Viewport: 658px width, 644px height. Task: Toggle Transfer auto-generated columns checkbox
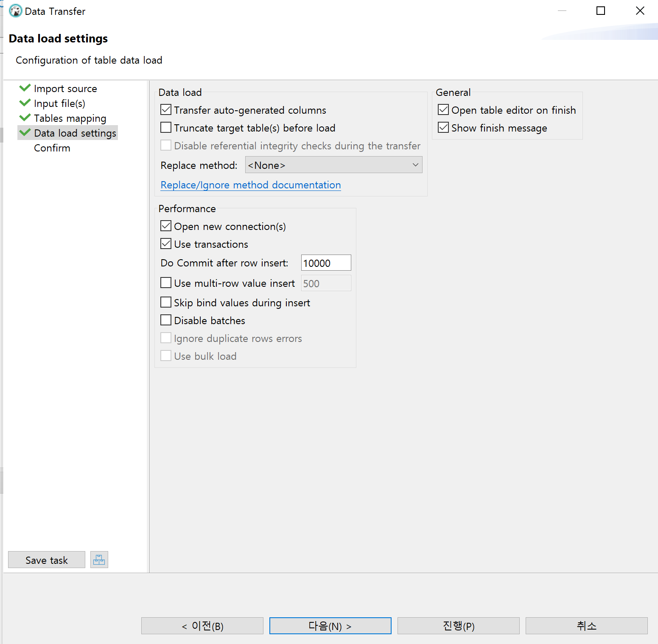click(x=166, y=110)
